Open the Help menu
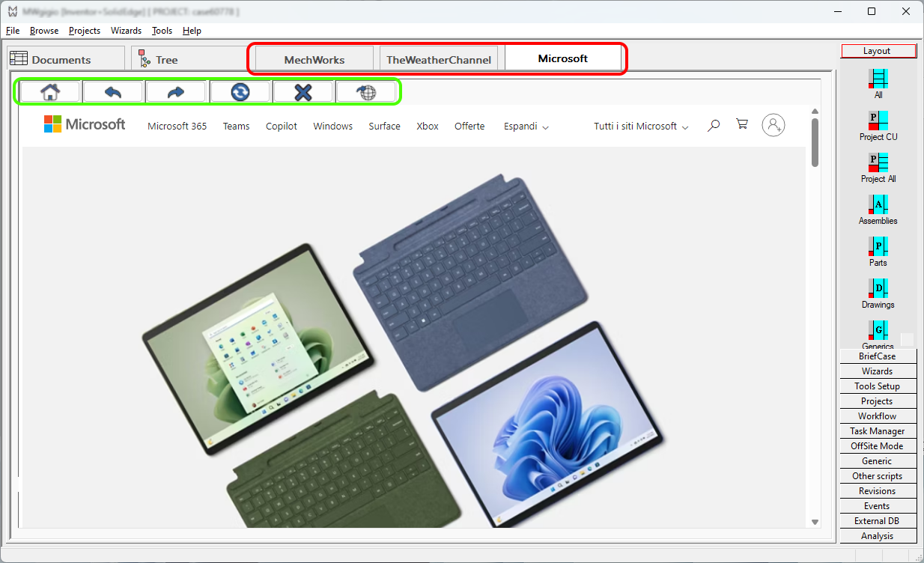Viewport: 924px width, 563px height. (x=192, y=31)
